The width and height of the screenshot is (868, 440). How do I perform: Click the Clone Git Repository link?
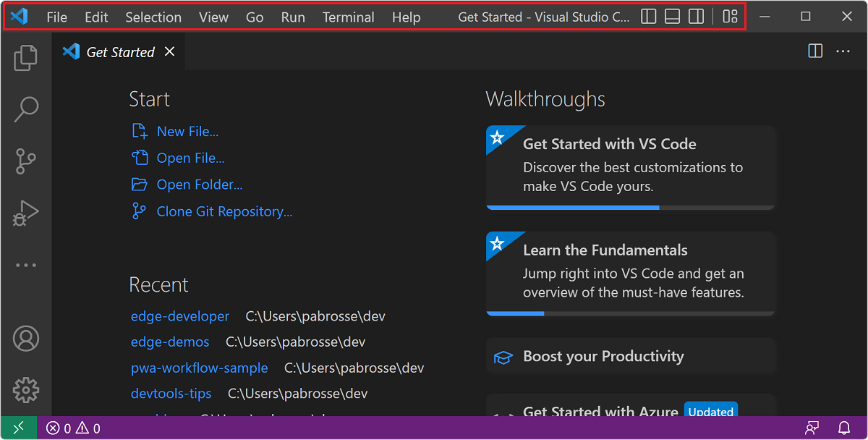224,211
